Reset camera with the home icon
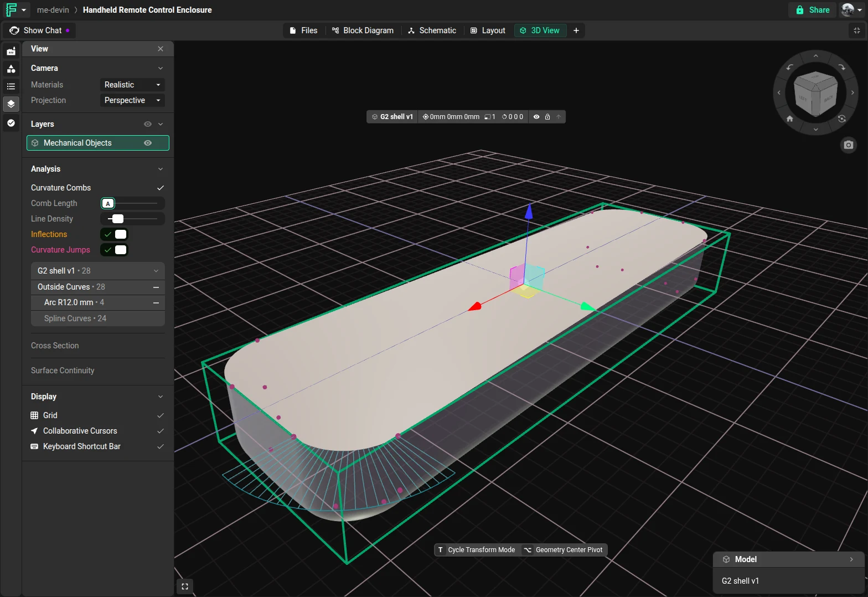Viewport: 868px width, 597px height. pos(790,119)
